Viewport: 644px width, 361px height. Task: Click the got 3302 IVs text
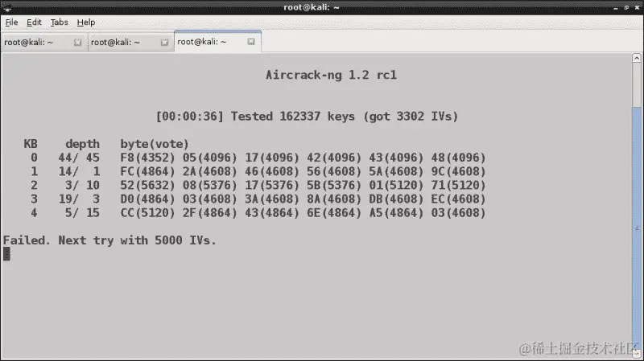pyautogui.click(x=411, y=117)
